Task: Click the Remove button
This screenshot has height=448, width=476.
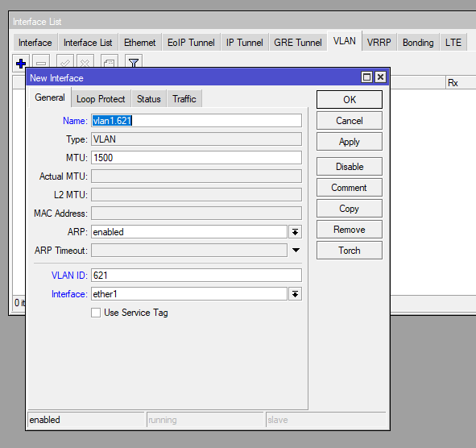Action: click(x=350, y=230)
